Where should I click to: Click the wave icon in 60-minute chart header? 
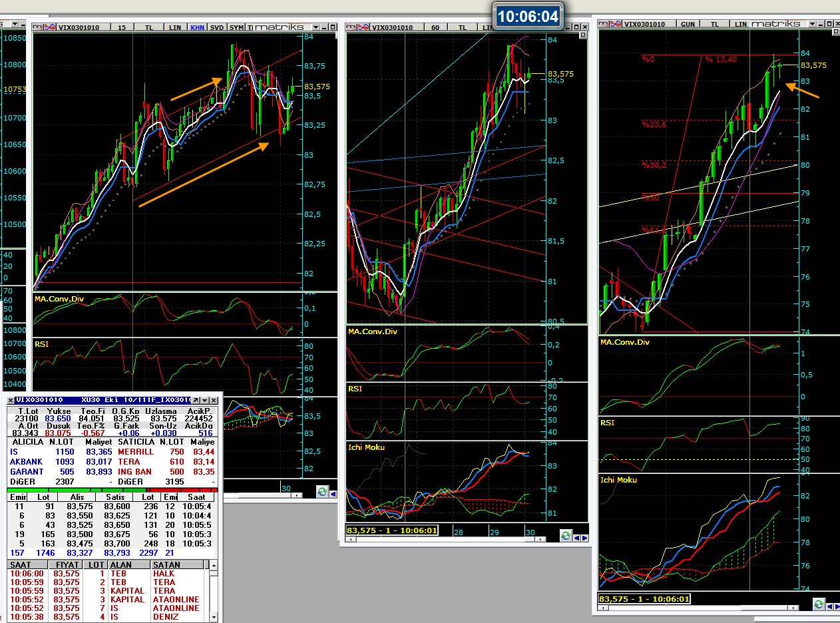363,27
